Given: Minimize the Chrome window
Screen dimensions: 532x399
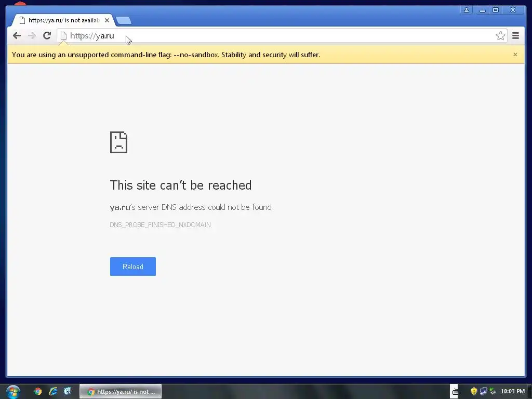Looking at the screenshot, I should click(x=482, y=10).
